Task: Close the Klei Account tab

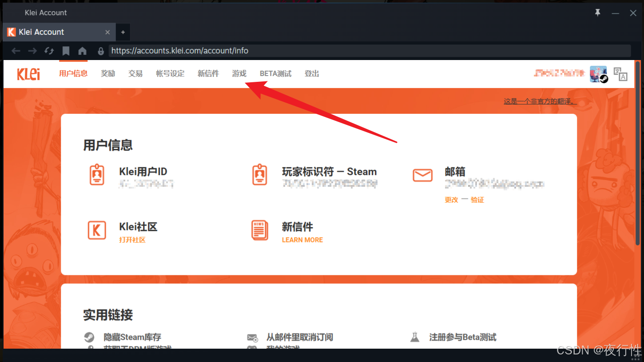Action: (107, 32)
